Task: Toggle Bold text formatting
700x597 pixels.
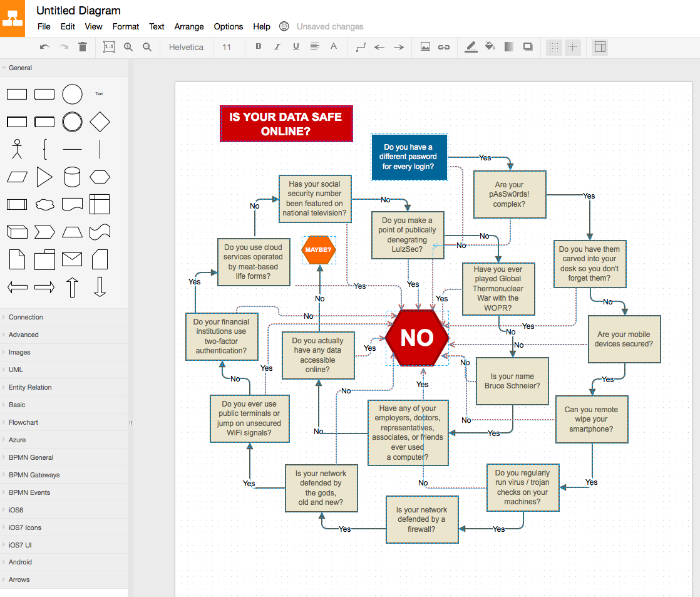Action: pos(259,47)
